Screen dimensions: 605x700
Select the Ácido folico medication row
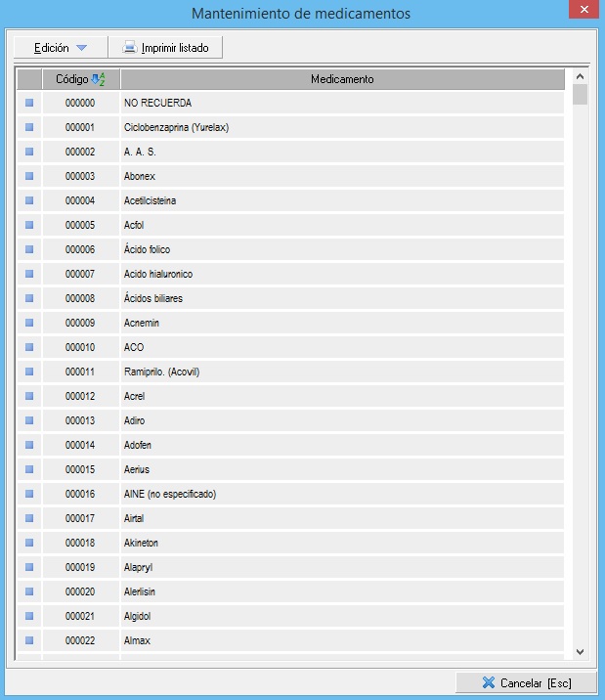point(147,249)
